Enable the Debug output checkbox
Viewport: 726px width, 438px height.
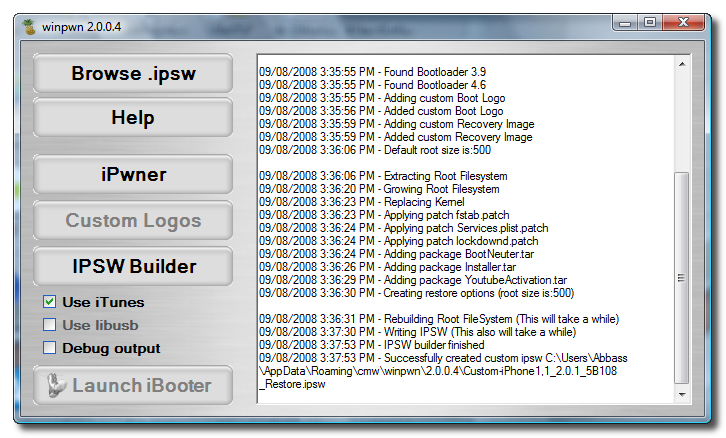(50, 348)
